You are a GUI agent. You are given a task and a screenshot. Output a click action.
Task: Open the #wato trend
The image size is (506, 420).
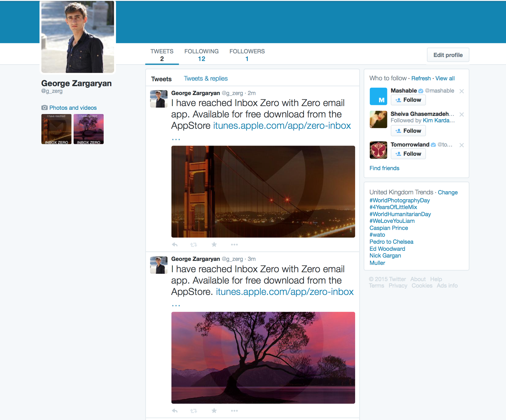[377, 235]
